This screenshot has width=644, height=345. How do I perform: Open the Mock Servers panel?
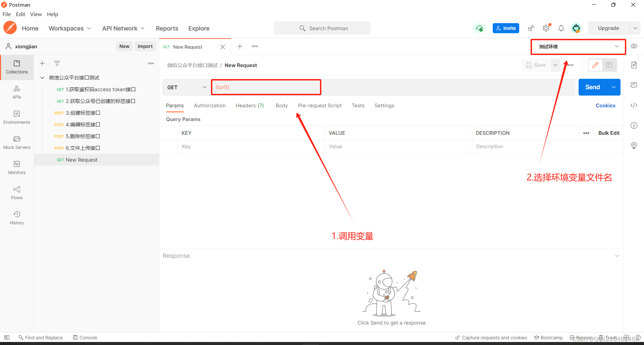tap(17, 142)
